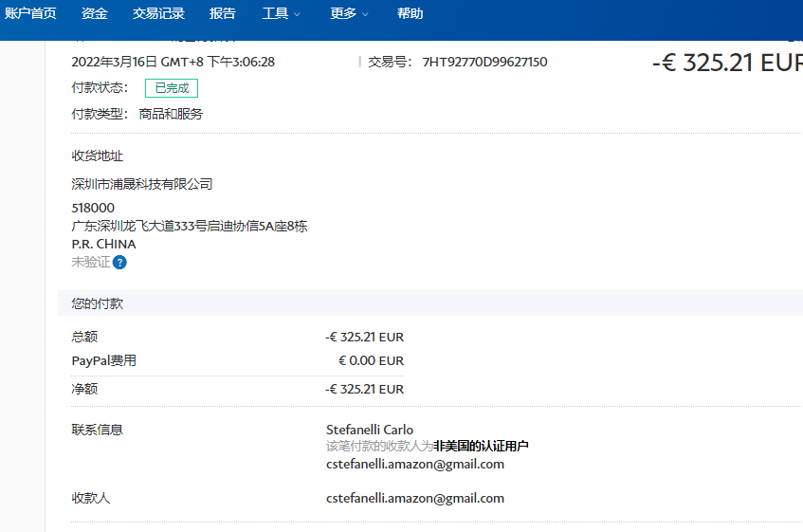Click the help icon beside 未验证

[x=119, y=262]
